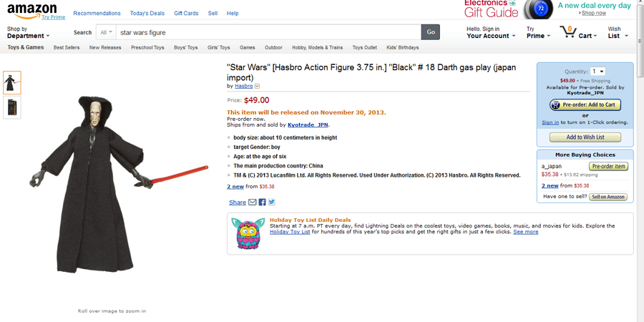Open Today's Deals in top navigation
This screenshot has width=644, height=322.
pyautogui.click(x=147, y=14)
